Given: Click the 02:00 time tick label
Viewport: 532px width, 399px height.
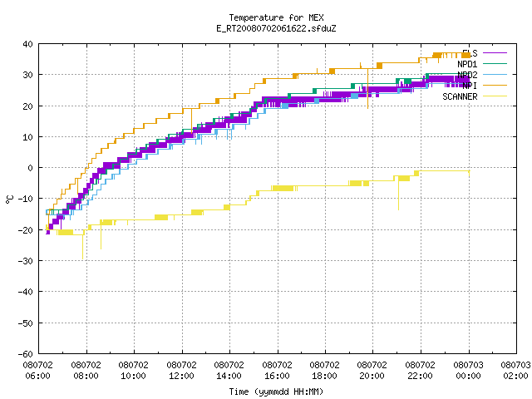Looking at the screenshot, I should click(x=516, y=376).
